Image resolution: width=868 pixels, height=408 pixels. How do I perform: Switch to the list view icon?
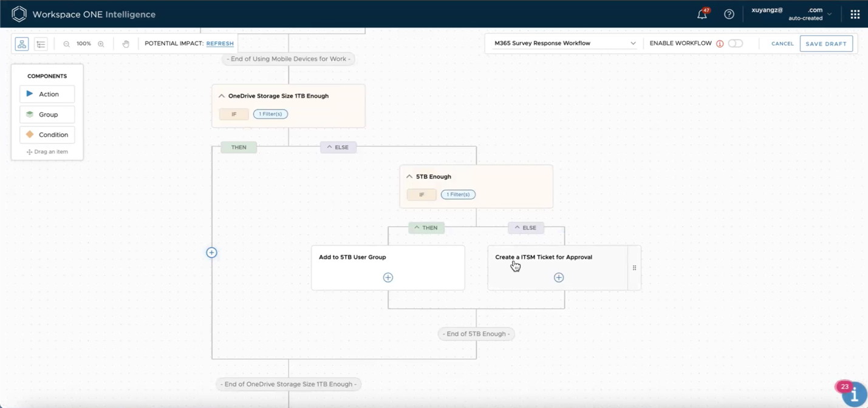click(41, 44)
